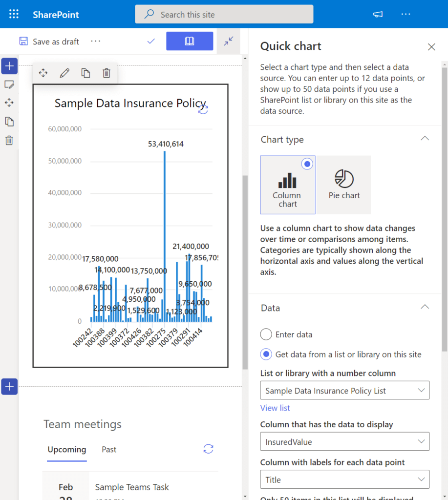
Task: Click the checkmark icon in the command bar
Action: click(x=151, y=41)
